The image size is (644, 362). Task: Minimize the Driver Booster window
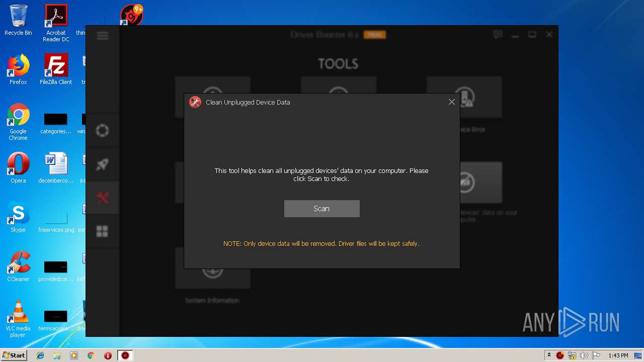pos(515,35)
